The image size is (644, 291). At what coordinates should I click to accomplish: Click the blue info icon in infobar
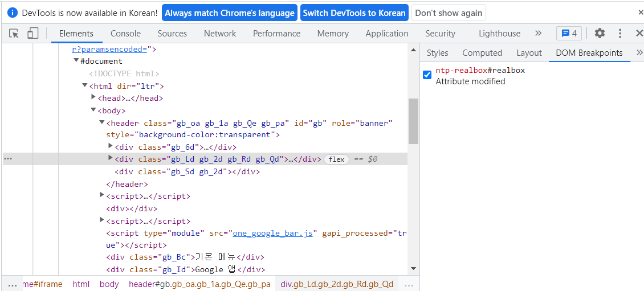tap(13, 13)
